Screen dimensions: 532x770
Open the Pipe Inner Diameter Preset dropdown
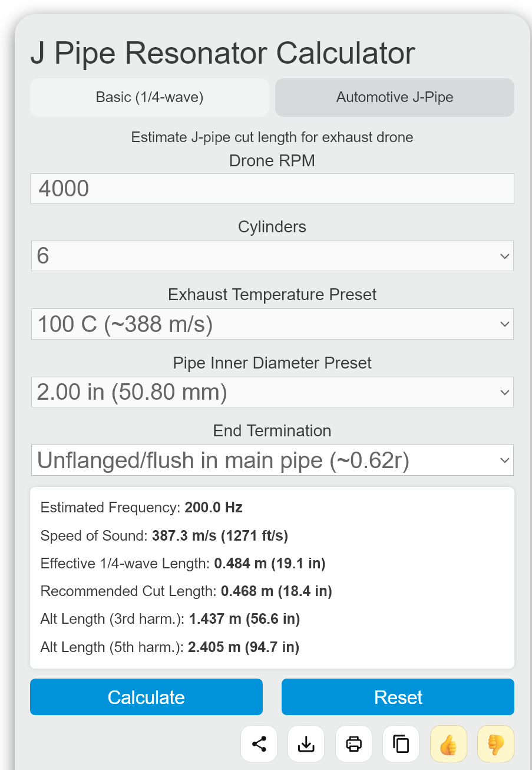(272, 392)
